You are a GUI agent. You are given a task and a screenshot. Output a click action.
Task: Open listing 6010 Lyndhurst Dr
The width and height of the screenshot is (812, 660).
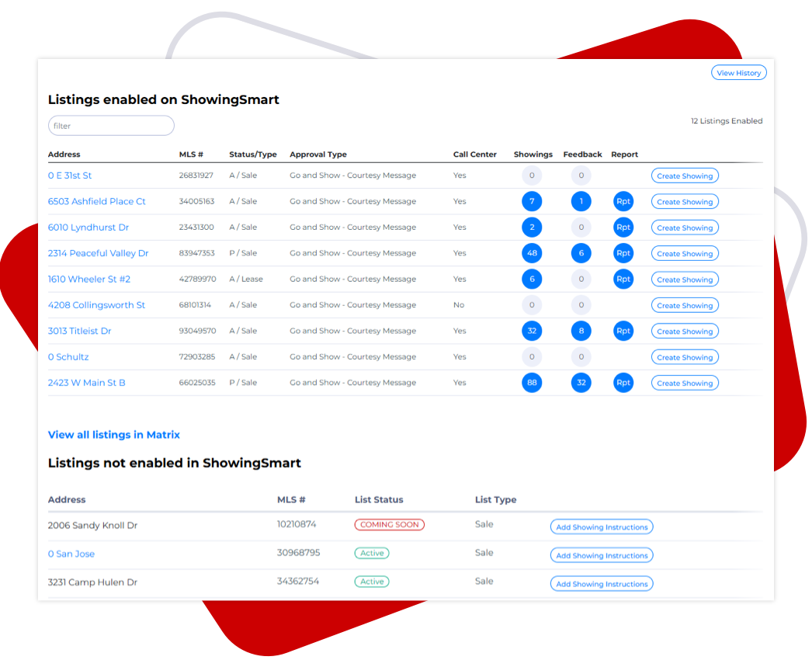pyautogui.click(x=88, y=228)
